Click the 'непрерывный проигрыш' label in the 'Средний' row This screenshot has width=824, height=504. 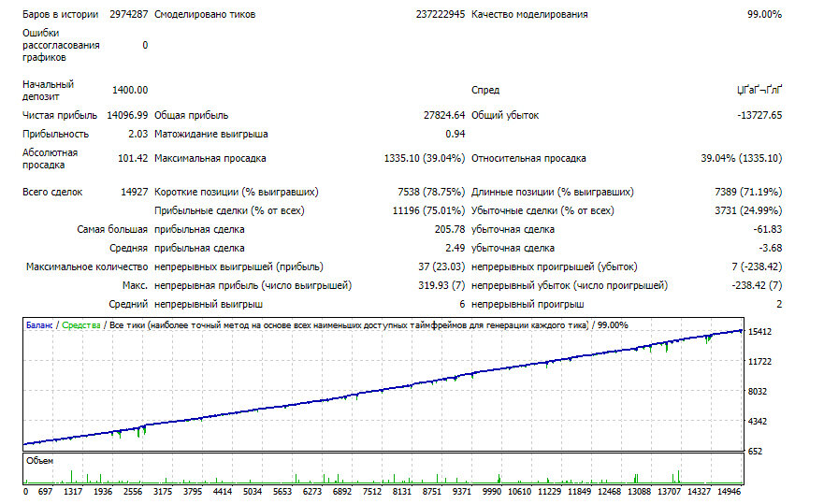tap(528, 304)
